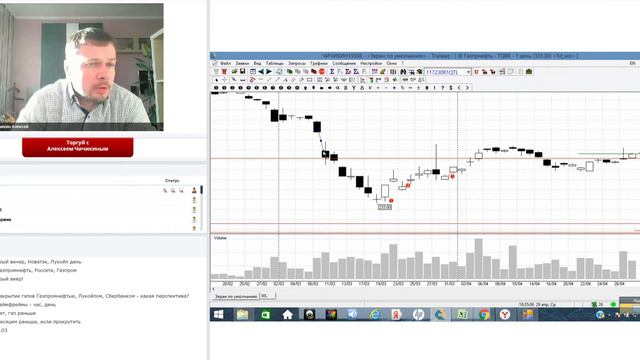Click the webcam video thumbnail
The image size is (640, 360).
pos(82,67)
